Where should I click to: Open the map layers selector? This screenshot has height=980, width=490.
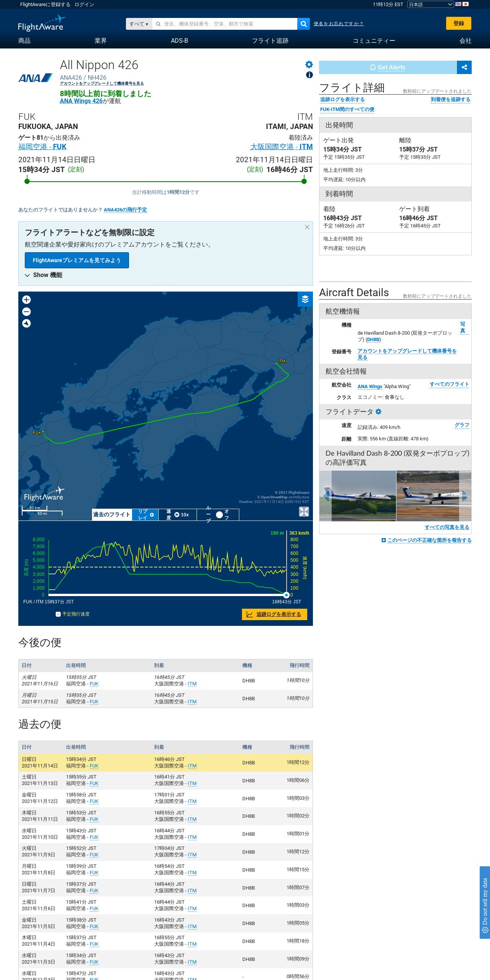tap(305, 299)
